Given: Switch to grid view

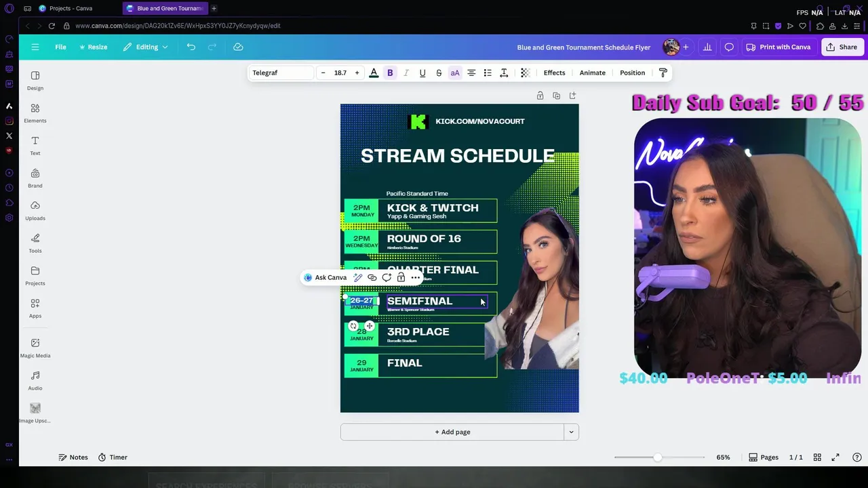Looking at the screenshot, I should coord(817,457).
